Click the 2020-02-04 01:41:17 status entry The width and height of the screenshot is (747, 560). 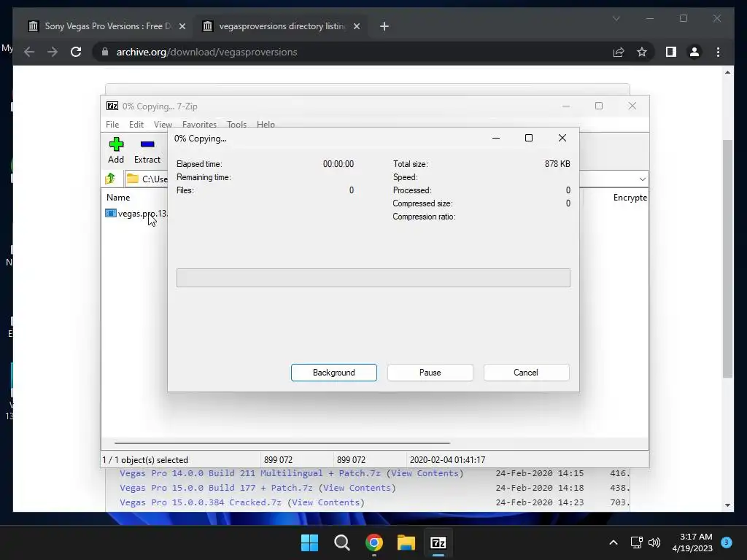[447, 460]
